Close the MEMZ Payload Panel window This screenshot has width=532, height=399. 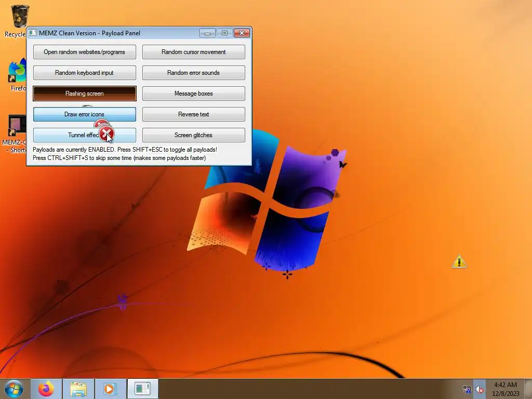click(x=242, y=33)
